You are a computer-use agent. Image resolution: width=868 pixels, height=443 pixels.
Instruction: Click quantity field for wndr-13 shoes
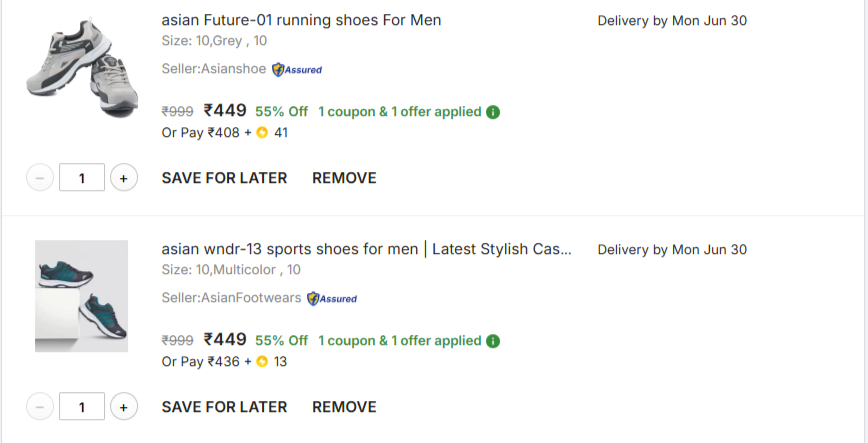point(82,407)
